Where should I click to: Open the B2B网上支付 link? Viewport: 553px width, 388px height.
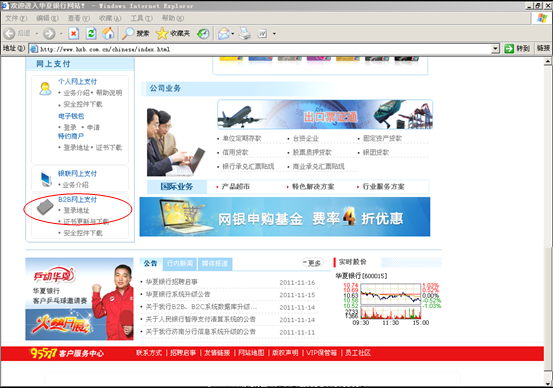(x=77, y=199)
